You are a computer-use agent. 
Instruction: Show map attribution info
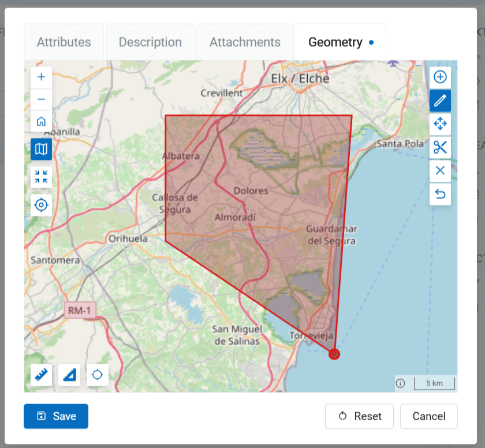coord(401,383)
